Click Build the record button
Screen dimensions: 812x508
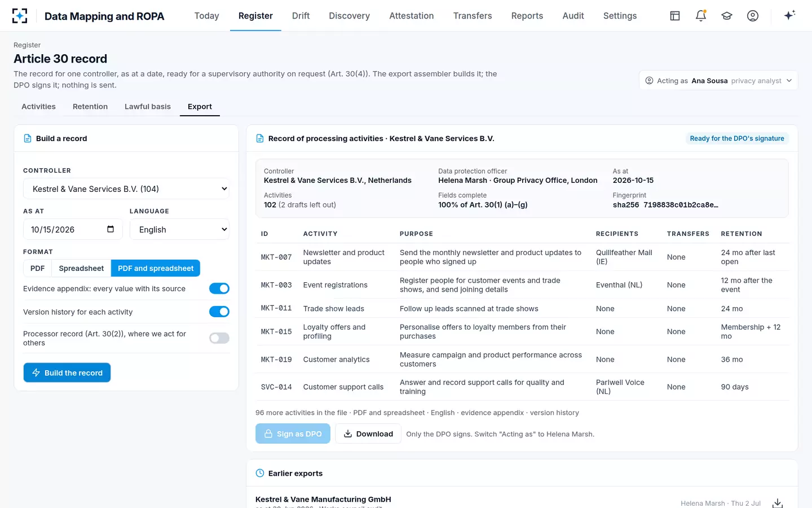[x=67, y=373]
